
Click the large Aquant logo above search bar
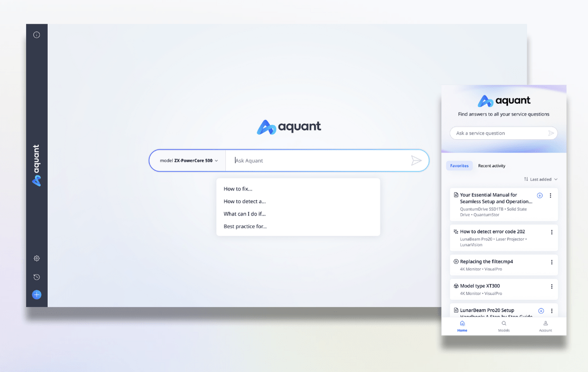(x=289, y=127)
